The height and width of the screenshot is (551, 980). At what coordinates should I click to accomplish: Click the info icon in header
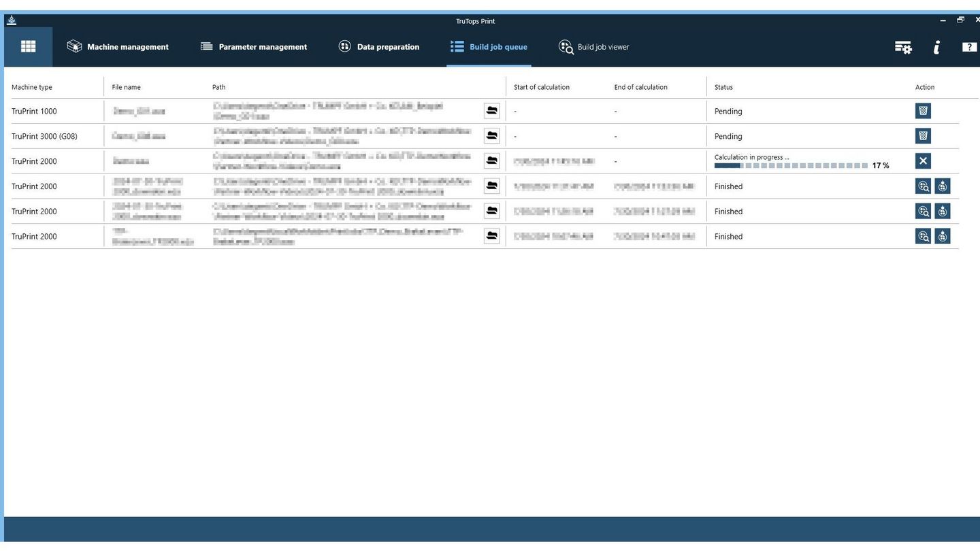click(936, 47)
